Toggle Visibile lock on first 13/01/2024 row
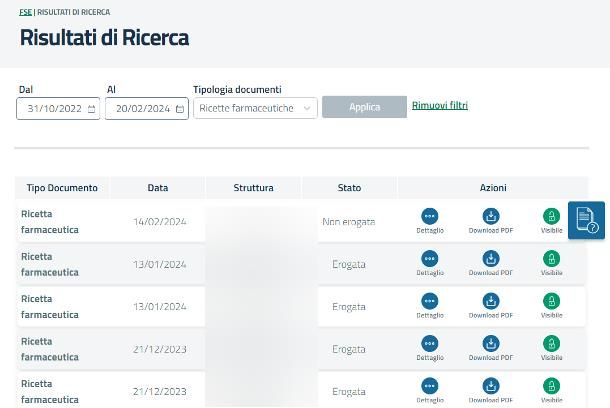The height and width of the screenshot is (408, 610). pos(551,260)
